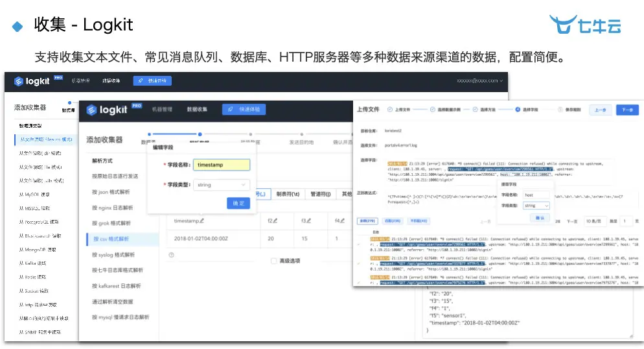Click the second step dot on the collector progress bar
Screen dimensions: 644x349
click(200, 134)
